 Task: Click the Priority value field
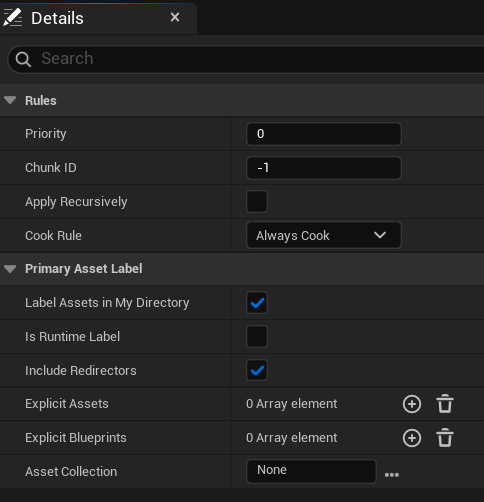click(324, 134)
